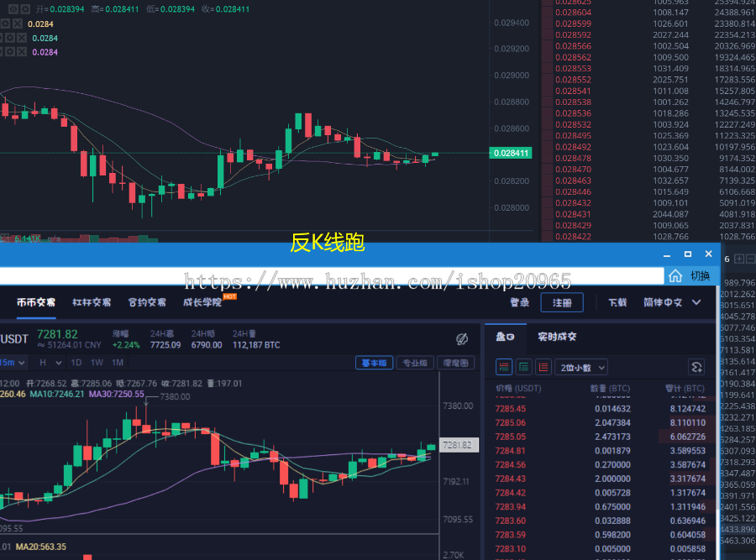This screenshot has height=560, width=756.
Task: Click the cumulative sum icon in the order book toolbar
Action: coord(696,368)
